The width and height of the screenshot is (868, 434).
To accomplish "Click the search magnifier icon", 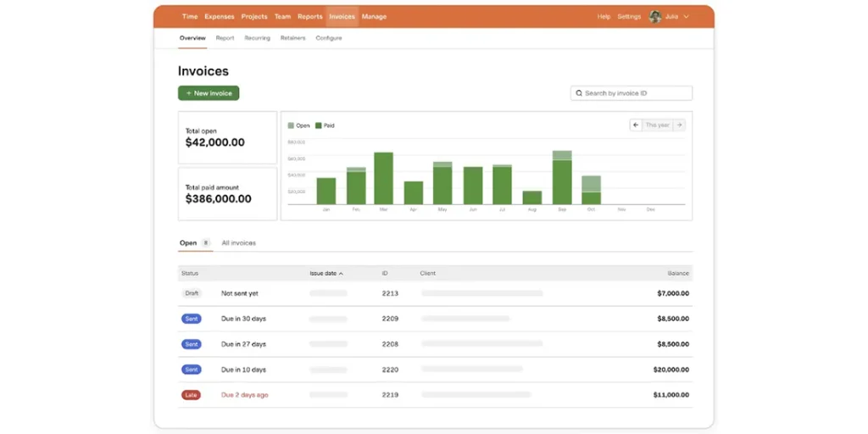I will 579,93.
